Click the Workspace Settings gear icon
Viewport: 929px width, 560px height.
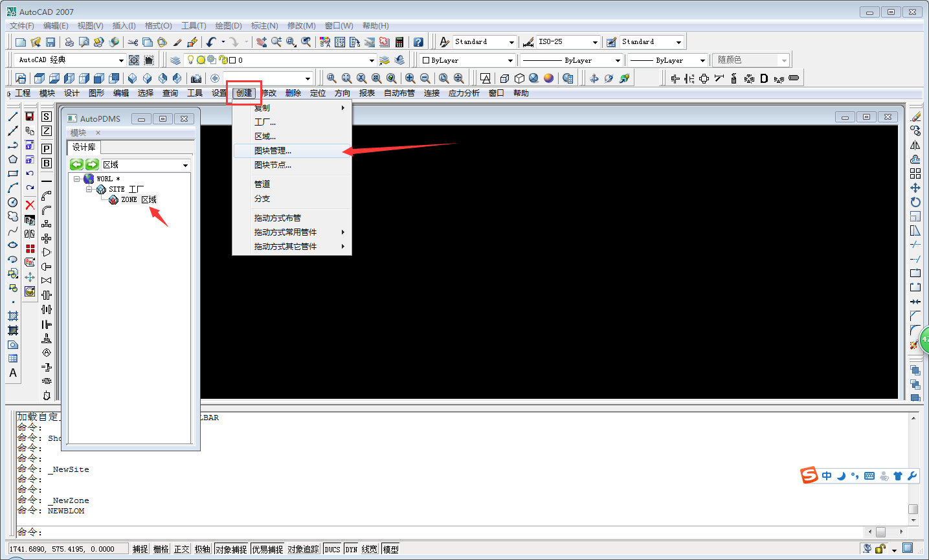click(x=134, y=60)
